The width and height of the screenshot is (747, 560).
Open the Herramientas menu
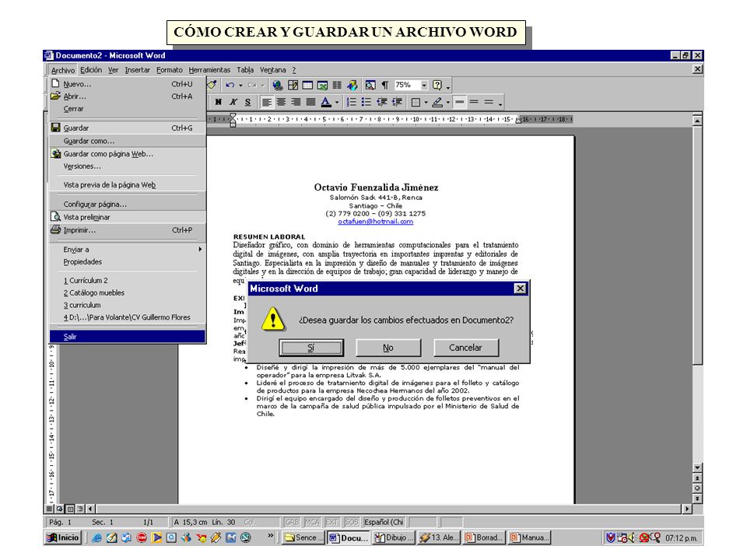pos(209,70)
